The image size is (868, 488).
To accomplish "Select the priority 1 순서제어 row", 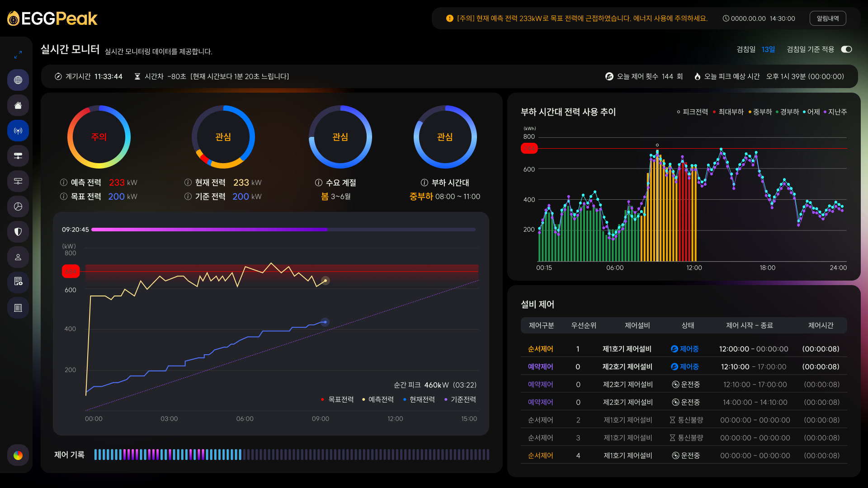I will click(684, 349).
